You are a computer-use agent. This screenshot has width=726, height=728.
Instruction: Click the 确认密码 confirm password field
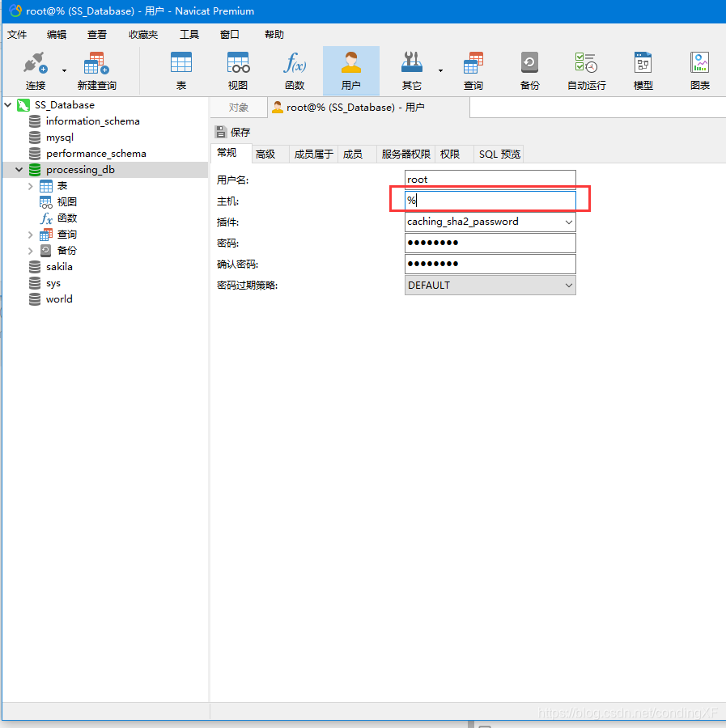(490, 264)
